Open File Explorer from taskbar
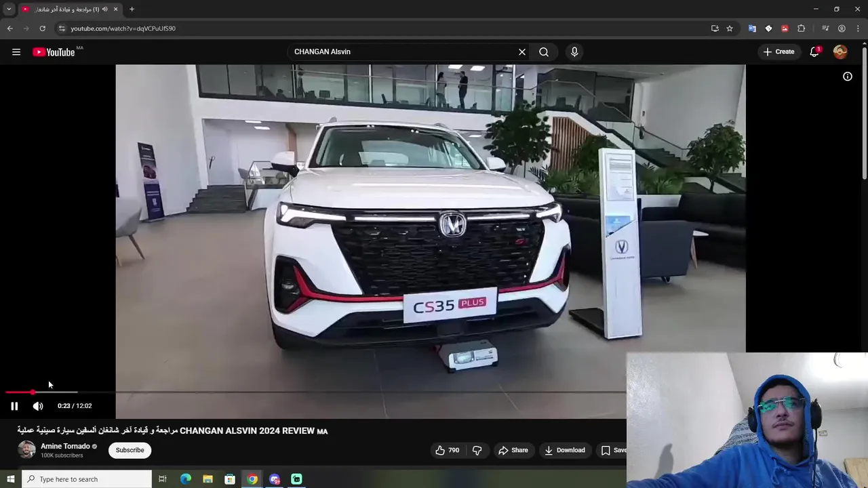The width and height of the screenshot is (868, 488). point(208,479)
